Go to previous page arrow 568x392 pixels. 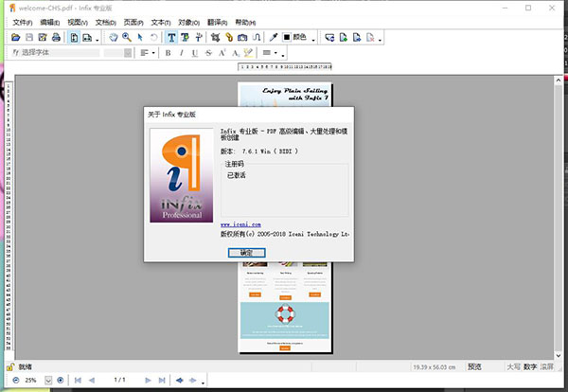(92, 380)
